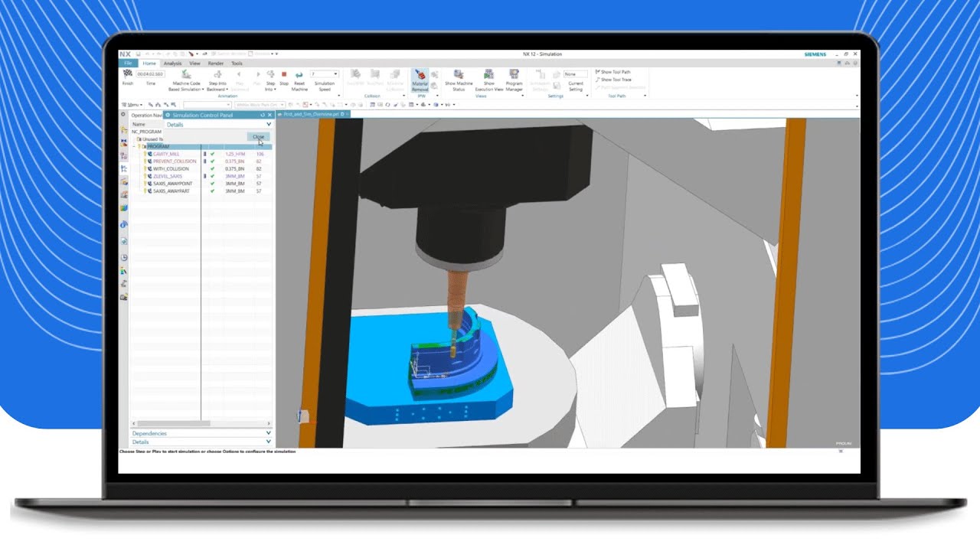Click the Step Into icon
Screen dimensions: 980x551
[x=270, y=74]
